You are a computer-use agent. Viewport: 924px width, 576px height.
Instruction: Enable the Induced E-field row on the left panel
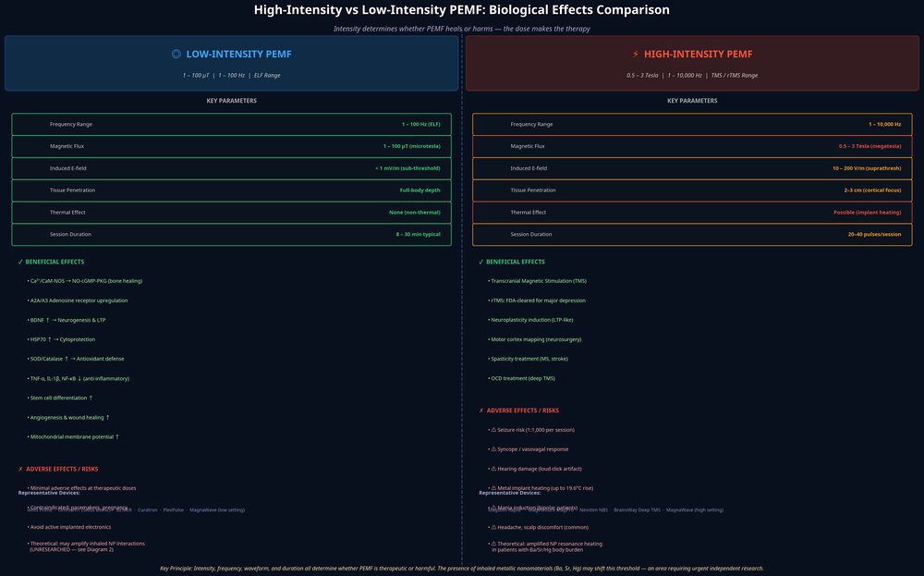[231, 167]
